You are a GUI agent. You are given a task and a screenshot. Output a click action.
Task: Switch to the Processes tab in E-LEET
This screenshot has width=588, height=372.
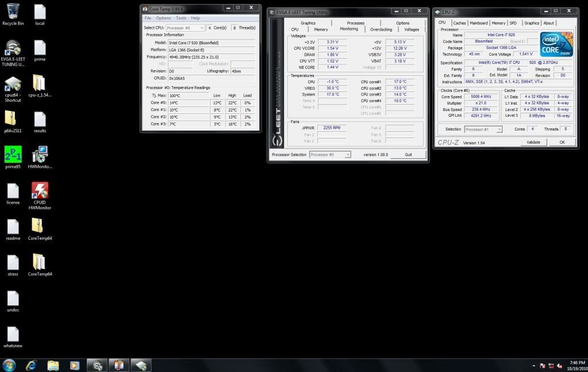tap(355, 23)
